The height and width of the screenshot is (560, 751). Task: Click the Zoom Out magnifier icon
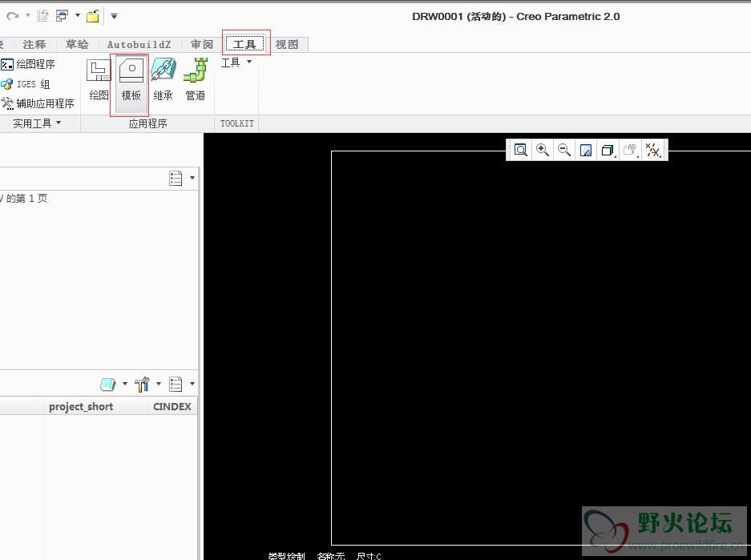[x=564, y=151]
